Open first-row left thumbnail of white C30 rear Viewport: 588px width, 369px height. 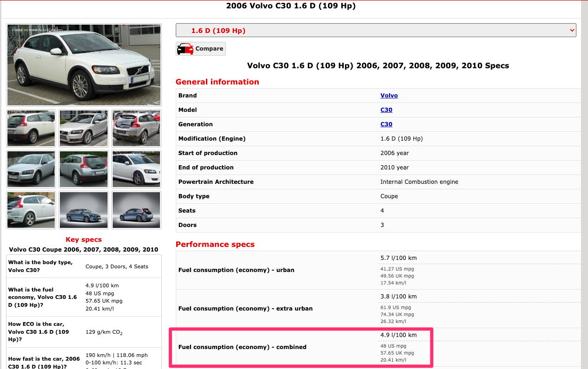(x=31, y=128)
